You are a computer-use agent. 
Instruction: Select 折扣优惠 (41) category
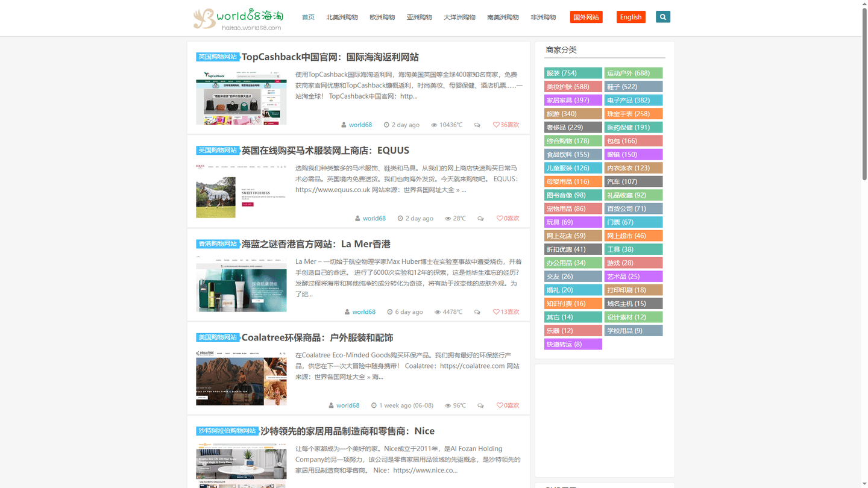click(x=573, y=249)
